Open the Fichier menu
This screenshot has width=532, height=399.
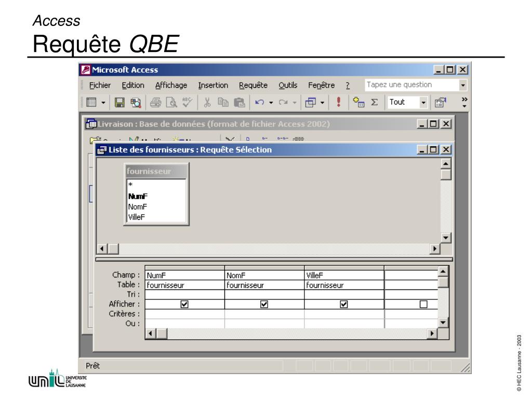100,85
